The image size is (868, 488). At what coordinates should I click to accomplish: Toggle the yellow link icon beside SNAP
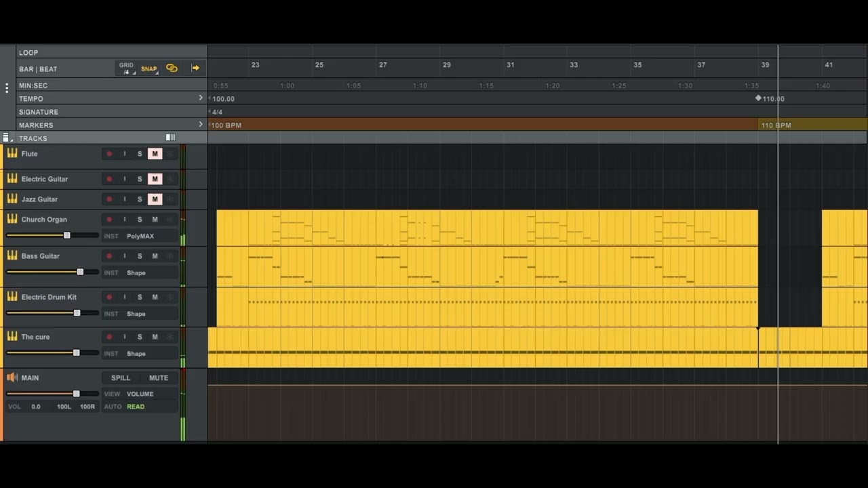(x=172, y=68)
